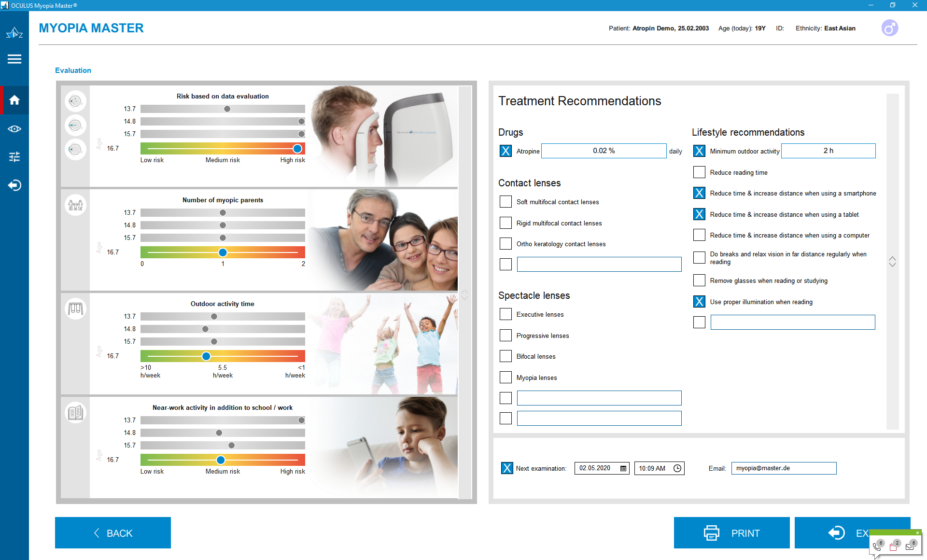
Task: Uncheck the Next examination checkbox
Action: (507, 468)
